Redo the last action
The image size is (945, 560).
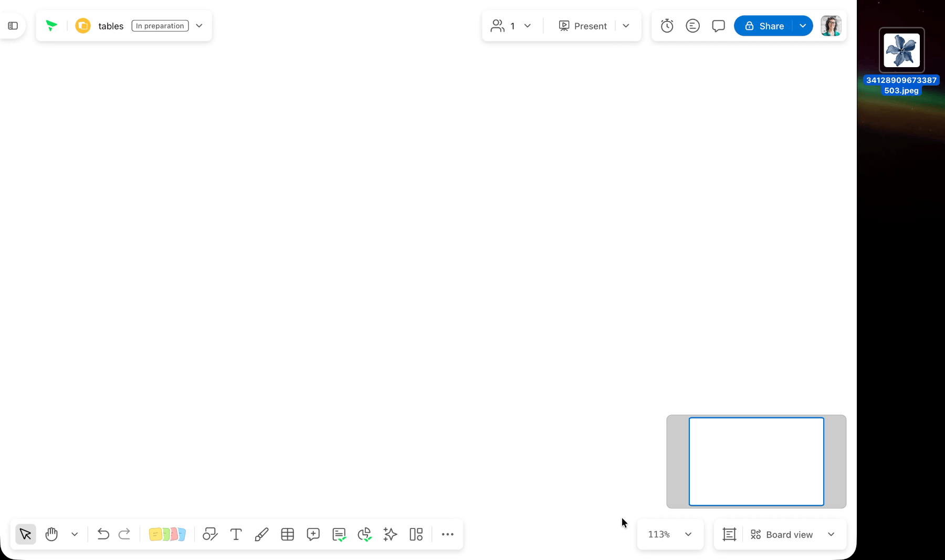click(x=124, y=534)
